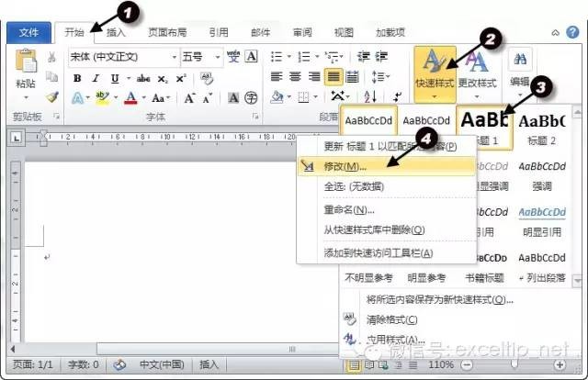Open the Line Spacing dropdown
Viewport: 588px width, 380px height.
(380, 77)
